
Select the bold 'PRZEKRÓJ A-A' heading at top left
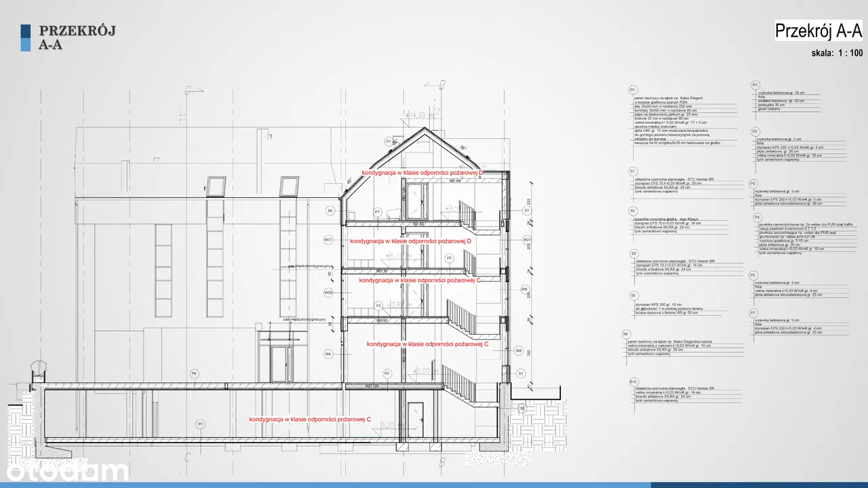coord(77,37)
